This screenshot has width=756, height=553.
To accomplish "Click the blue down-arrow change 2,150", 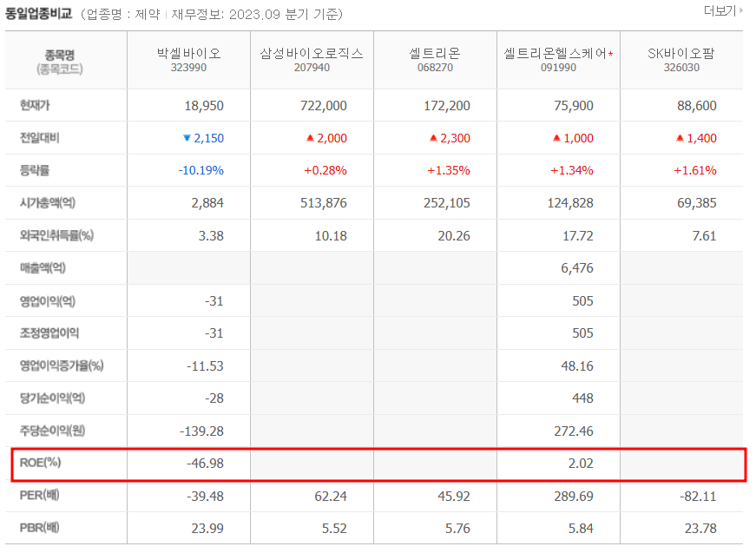I will click(x=203, y=138).
